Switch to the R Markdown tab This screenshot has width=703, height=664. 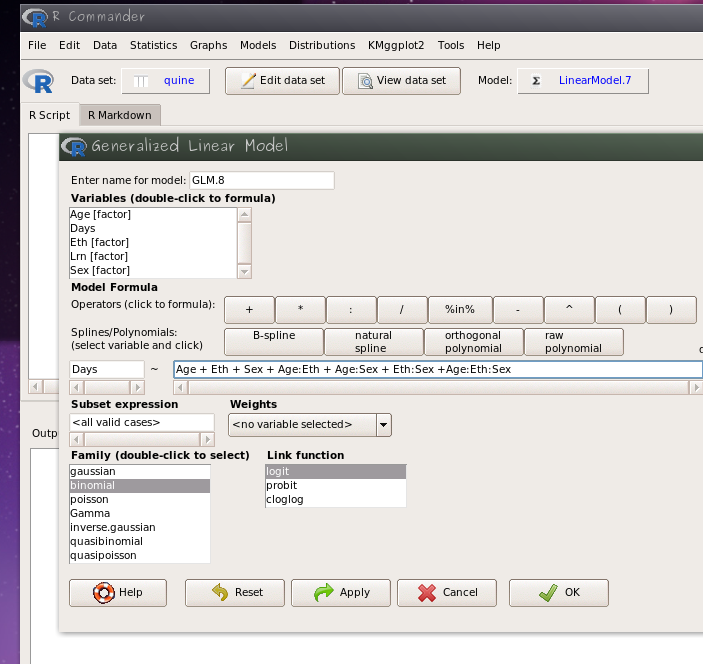click(x=119, y=115)
